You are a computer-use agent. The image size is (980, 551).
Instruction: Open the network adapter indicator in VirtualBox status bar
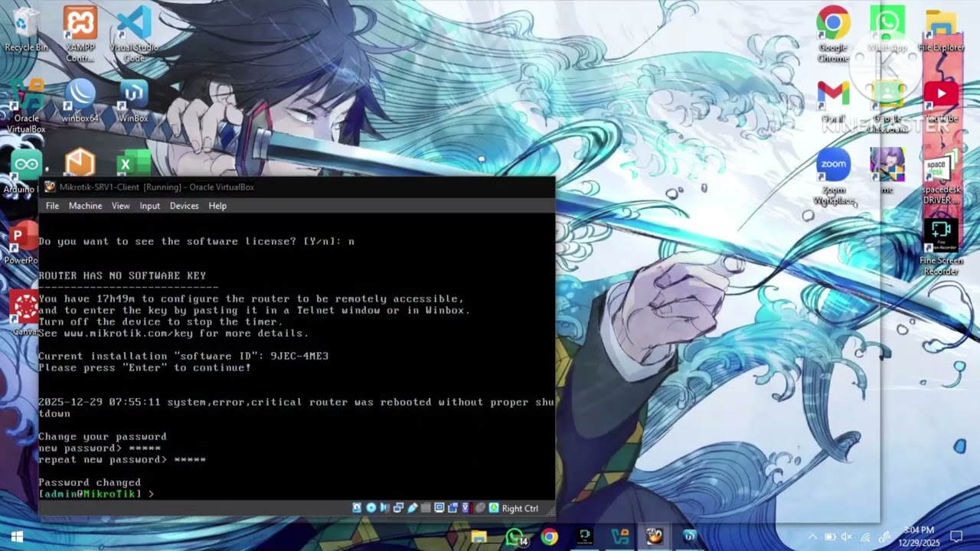point(399,508)
